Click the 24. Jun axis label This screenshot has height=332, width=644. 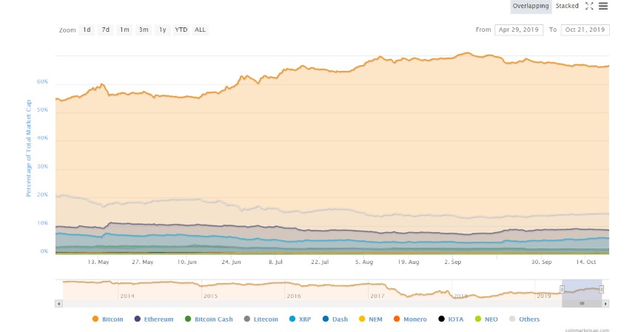pos(231,262)
